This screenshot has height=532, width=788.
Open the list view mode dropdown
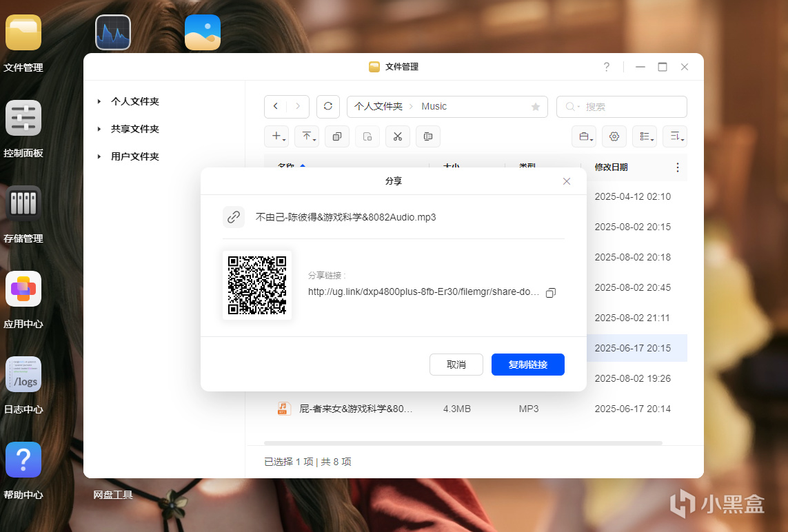point(645,136)
